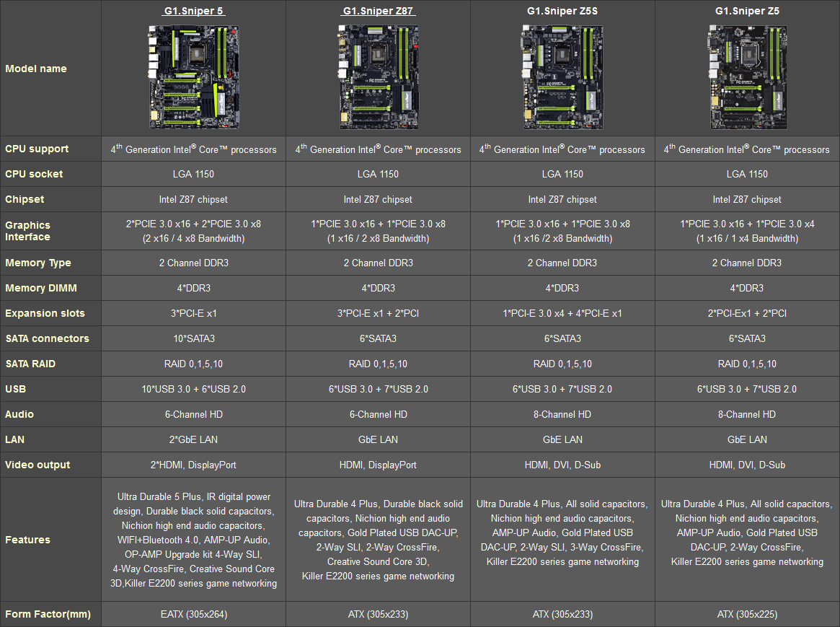This screenshot has height=627, width=840.
Task: Select the Chipset row label
Action: coord(25,199)
